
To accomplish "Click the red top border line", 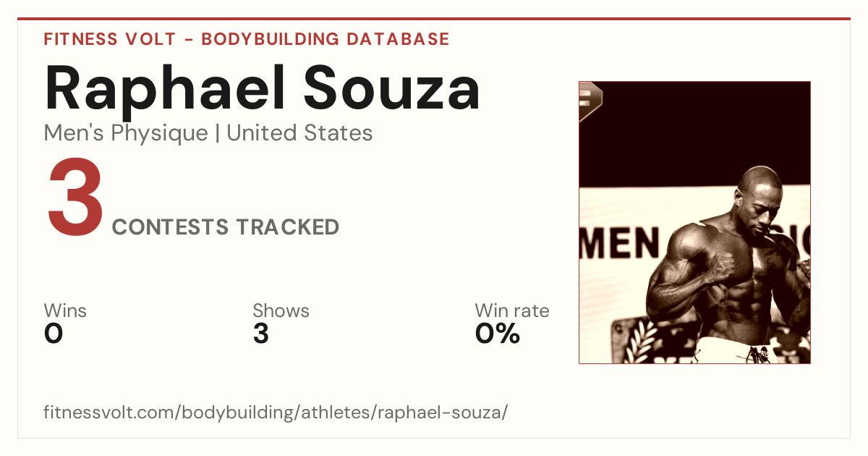I will (x=434, y=19).
